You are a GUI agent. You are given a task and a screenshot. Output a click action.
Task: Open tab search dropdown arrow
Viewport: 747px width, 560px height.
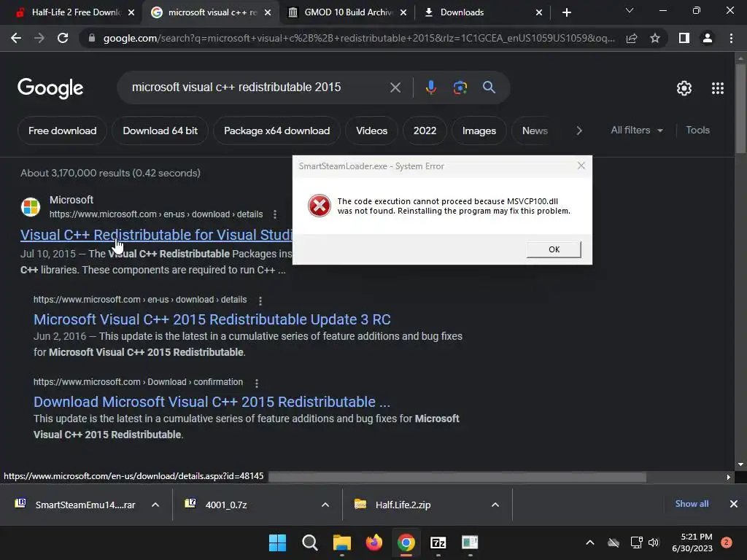[x=630, y=10]
